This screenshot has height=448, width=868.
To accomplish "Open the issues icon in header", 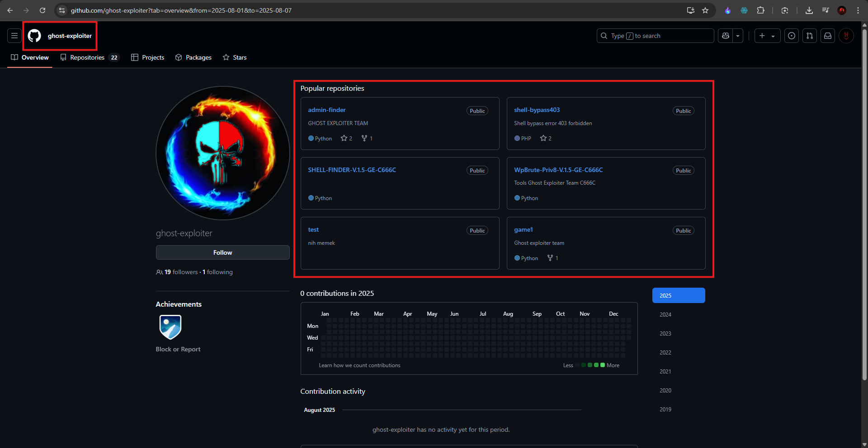I will tap(792, 36).
